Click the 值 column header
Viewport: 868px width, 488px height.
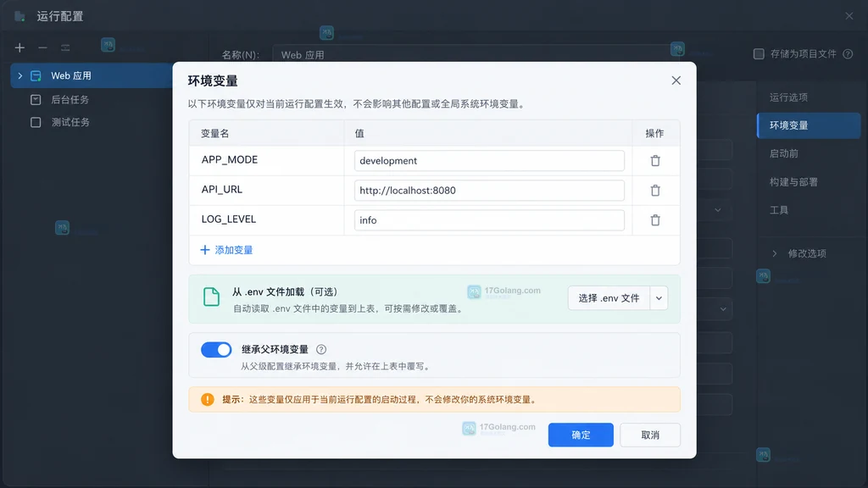(488, 133)
